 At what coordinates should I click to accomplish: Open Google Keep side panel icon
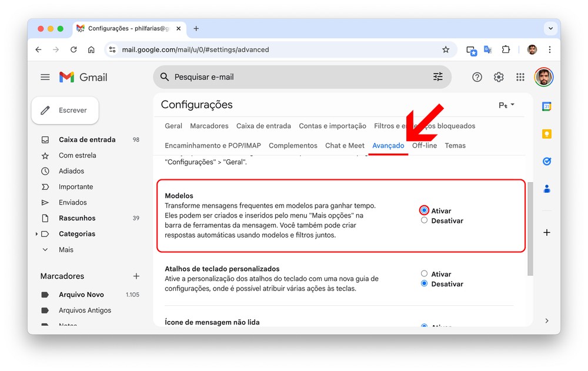[547, 134]
